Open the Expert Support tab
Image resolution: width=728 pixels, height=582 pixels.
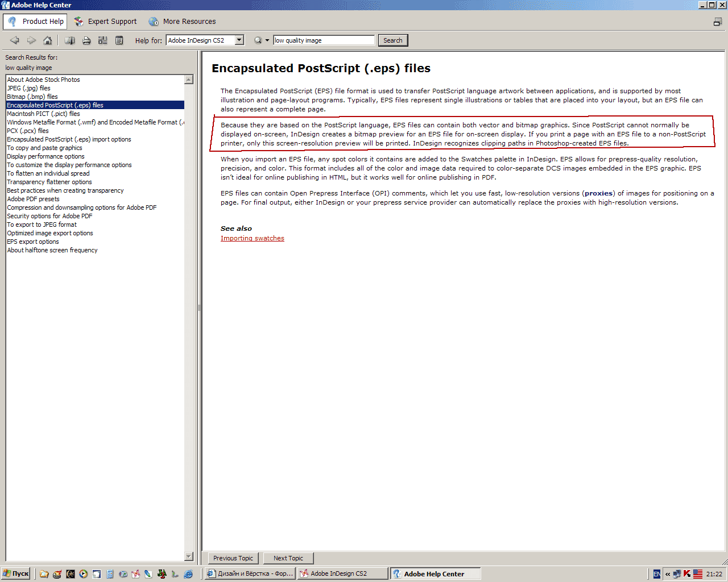[106, 22]
